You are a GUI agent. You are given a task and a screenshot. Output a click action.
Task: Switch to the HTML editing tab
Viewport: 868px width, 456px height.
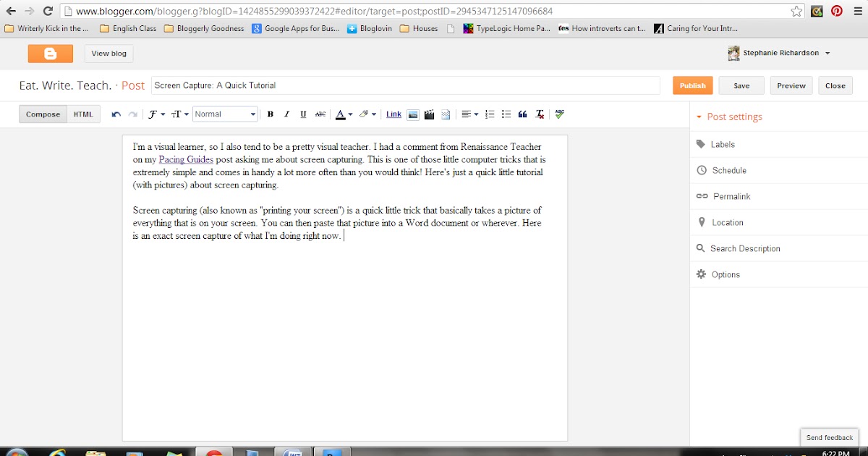[x=83, y=114]
